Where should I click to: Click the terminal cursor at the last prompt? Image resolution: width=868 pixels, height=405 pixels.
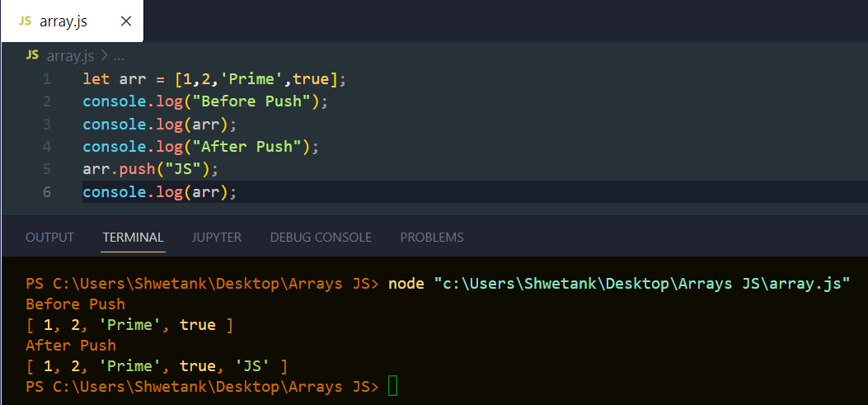[x=392, y=386]
